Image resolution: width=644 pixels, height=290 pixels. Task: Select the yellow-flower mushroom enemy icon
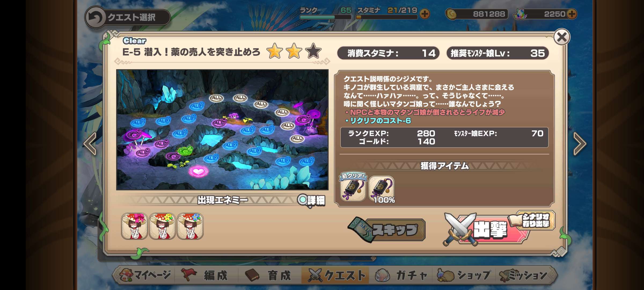pos(162,226)
